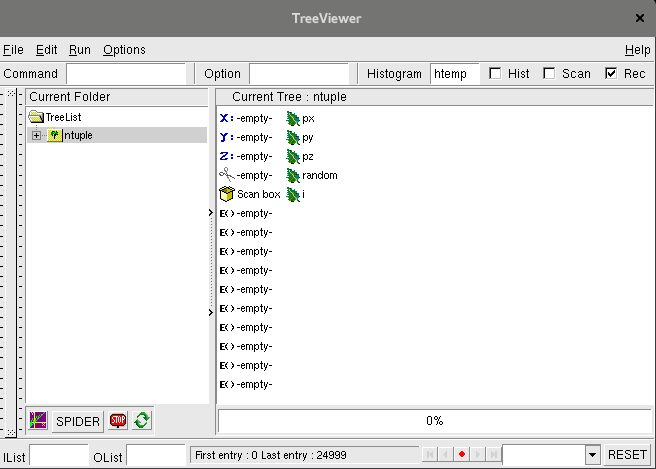Open the Run menu
656x469 pixels.
coord(79,50)
